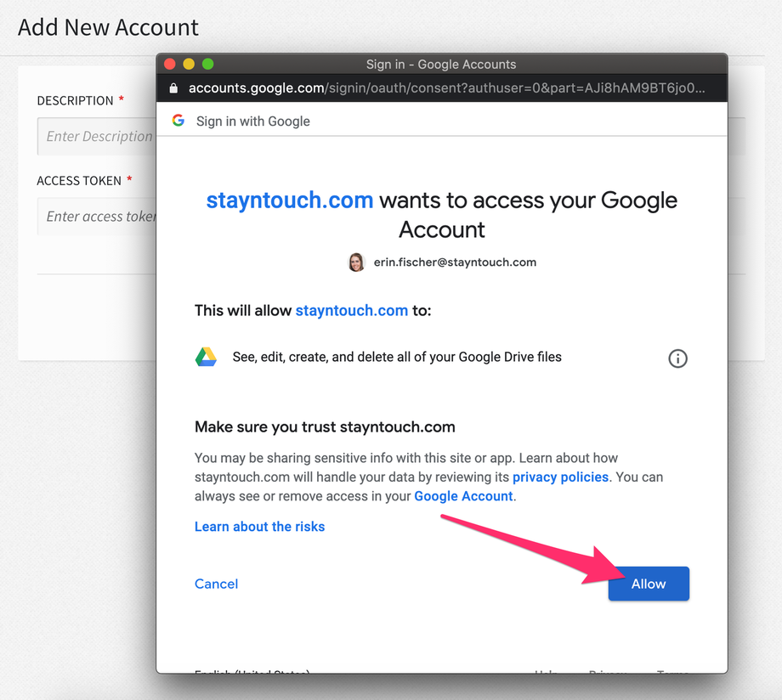Click the 'Add New Account' page title

pyautogui.click(x=108, y=27)
